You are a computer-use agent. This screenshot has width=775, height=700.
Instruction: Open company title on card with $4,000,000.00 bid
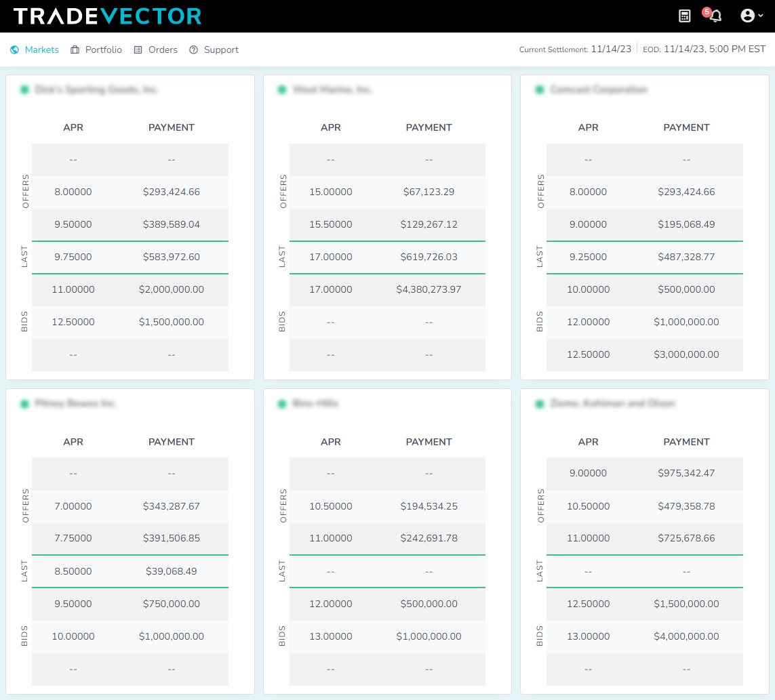coord(612,404)
